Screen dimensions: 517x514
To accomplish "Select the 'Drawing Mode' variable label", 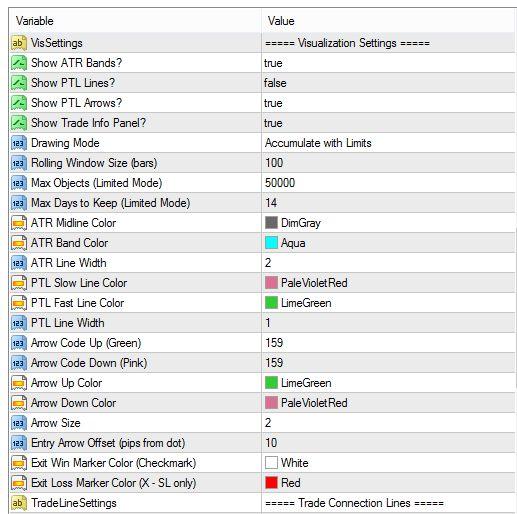I will [x=65, y=143].
